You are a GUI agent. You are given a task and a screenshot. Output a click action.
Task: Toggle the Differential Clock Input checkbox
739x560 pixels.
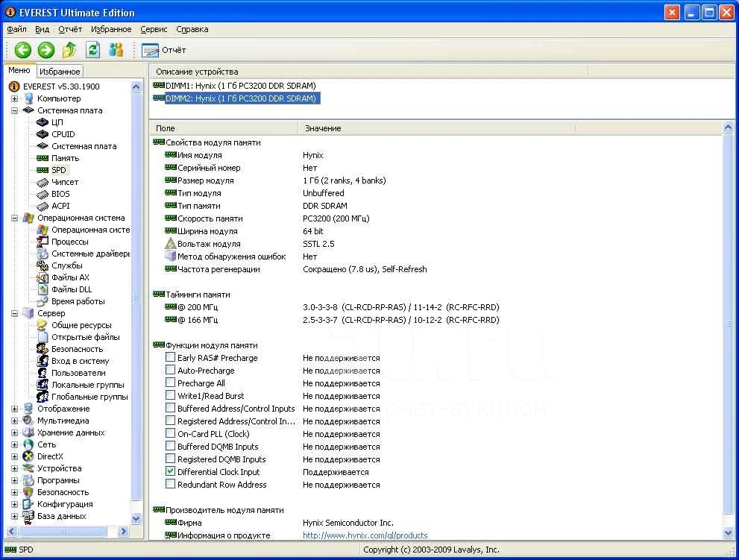[x=171, y=472]
